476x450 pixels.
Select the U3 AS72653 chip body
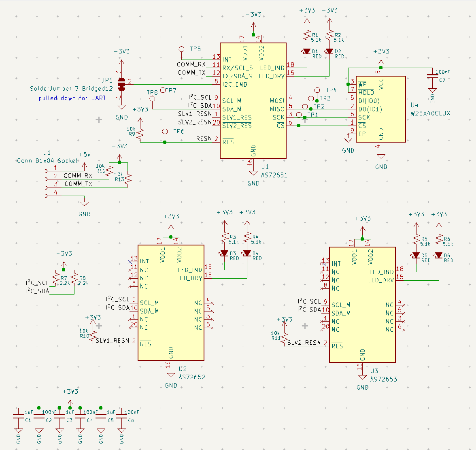point(363,305)
